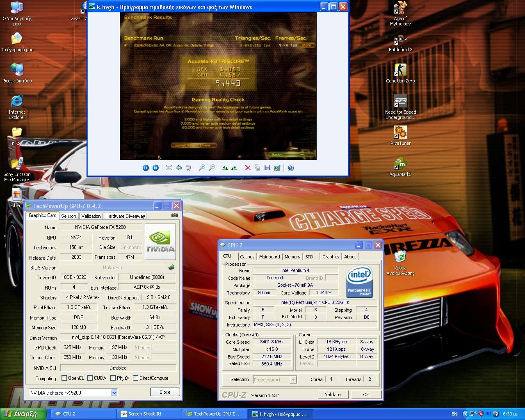Viewport: 525px width, 420px height.
Task: Click the GPU Name field in GPU-Z
Action: [100, 227]
